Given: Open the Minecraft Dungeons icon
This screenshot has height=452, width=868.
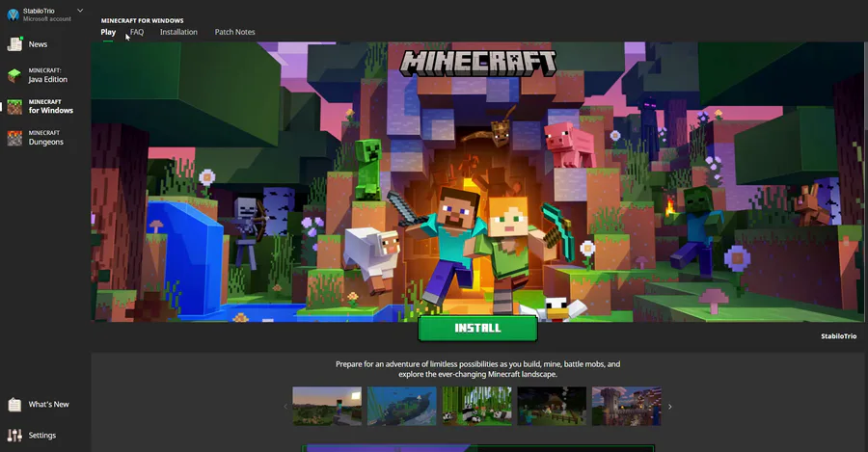Looking at the screenshot, I should click(x=14, y=138).
